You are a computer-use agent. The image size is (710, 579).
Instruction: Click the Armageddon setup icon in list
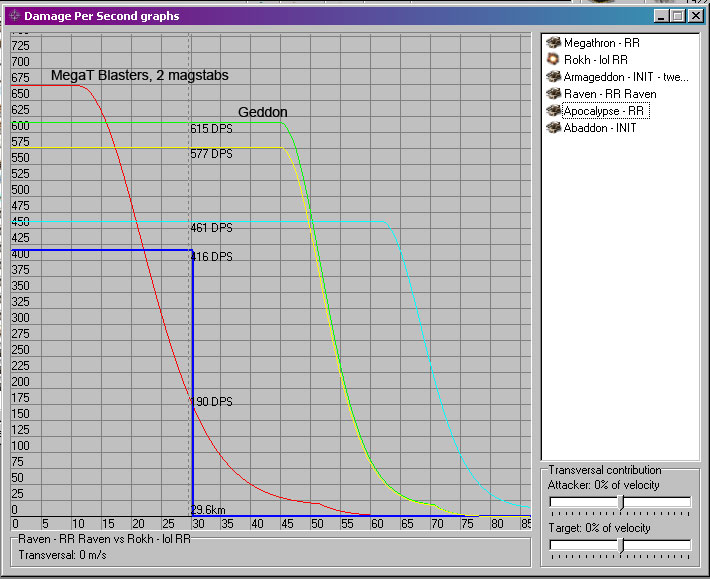[553, 77]
